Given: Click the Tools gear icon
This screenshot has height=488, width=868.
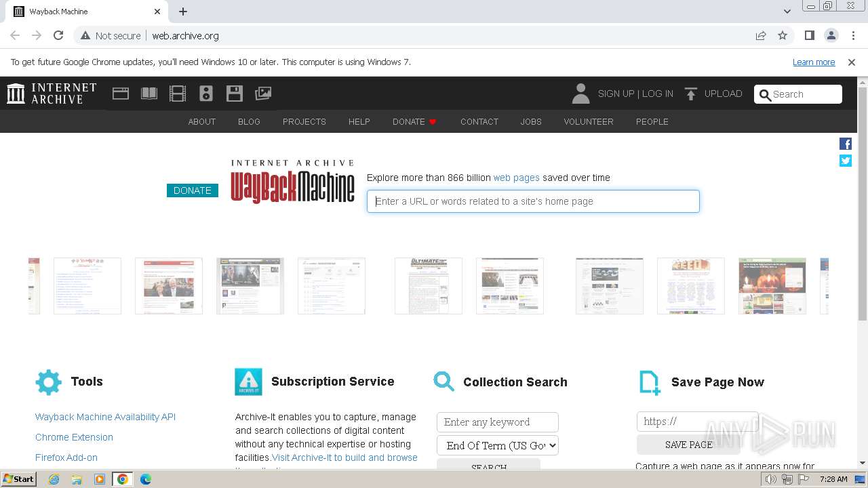Looking at the screenshot, I should tap(48, 382).
